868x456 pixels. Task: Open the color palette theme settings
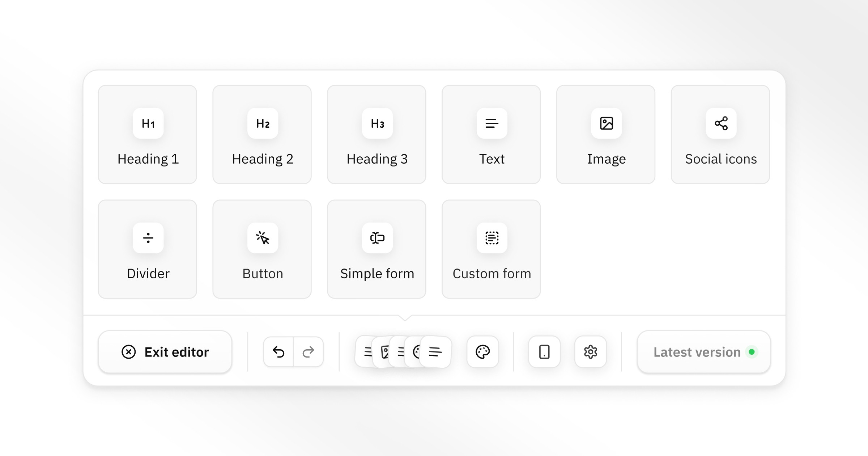[x=483, y=352]
